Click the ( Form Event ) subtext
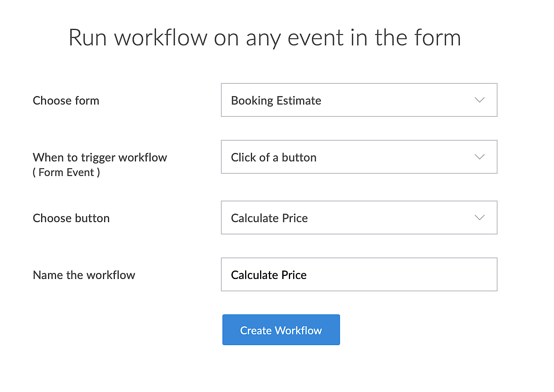554x392 pixels. [x=66, y=173]
